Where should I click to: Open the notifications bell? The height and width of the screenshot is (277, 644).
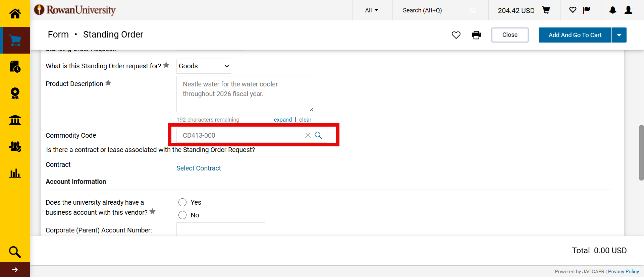pos(612,10)
